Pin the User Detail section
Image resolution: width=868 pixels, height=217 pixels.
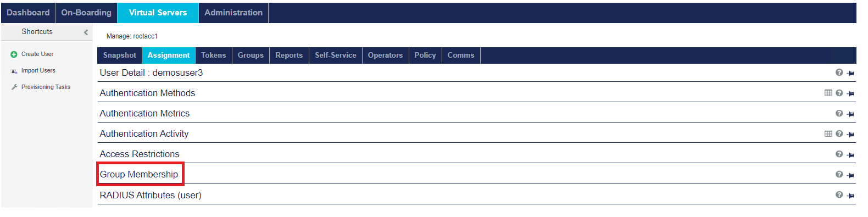coord(850,73)
